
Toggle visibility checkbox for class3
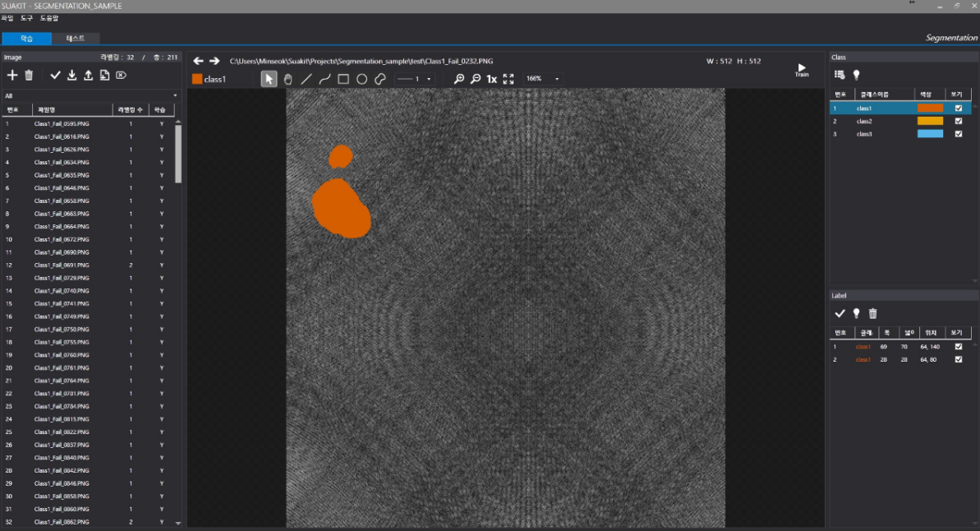(x=958, y=134)
